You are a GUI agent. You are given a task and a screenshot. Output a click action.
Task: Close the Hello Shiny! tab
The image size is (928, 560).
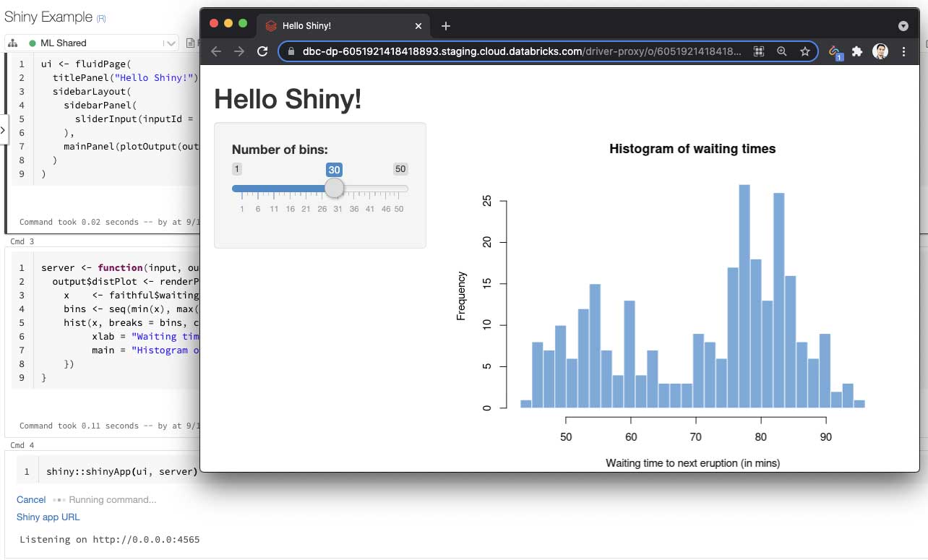click(418, 25)
